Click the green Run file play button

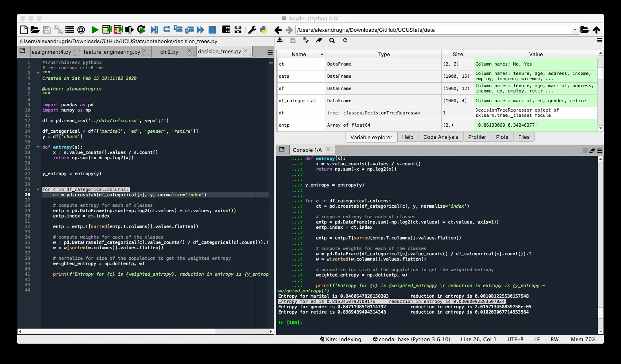click(x=95, y=30)
